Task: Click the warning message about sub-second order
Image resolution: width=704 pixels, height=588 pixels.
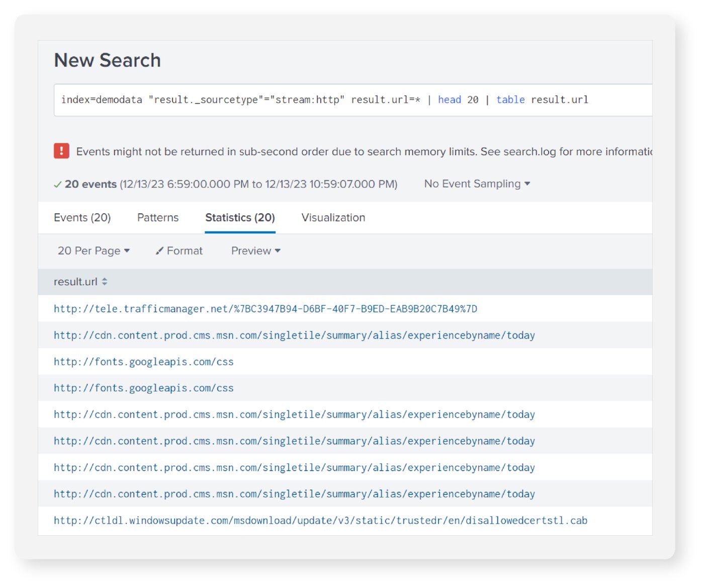Action: pyautogui.click(x=364, y=151)
